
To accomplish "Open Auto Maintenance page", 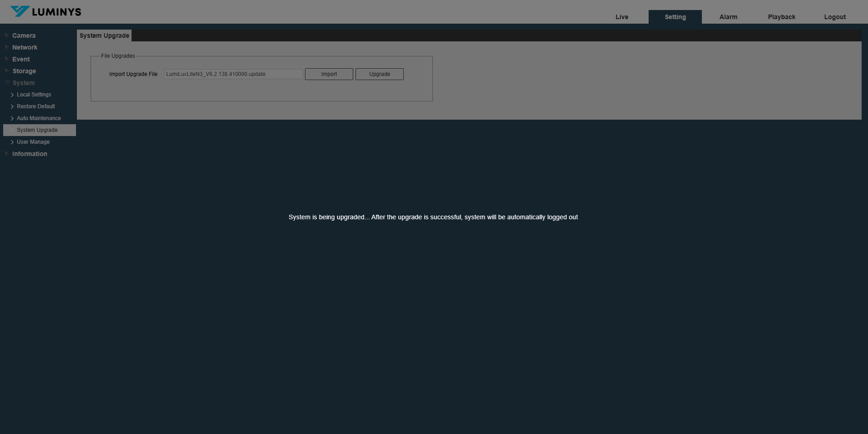I will point(39,118).
